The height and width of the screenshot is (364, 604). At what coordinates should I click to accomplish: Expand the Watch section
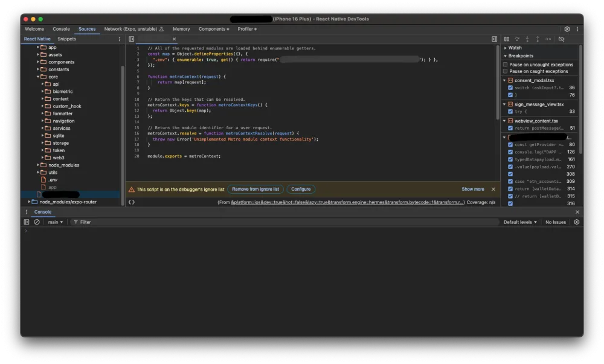pos(515,48)
